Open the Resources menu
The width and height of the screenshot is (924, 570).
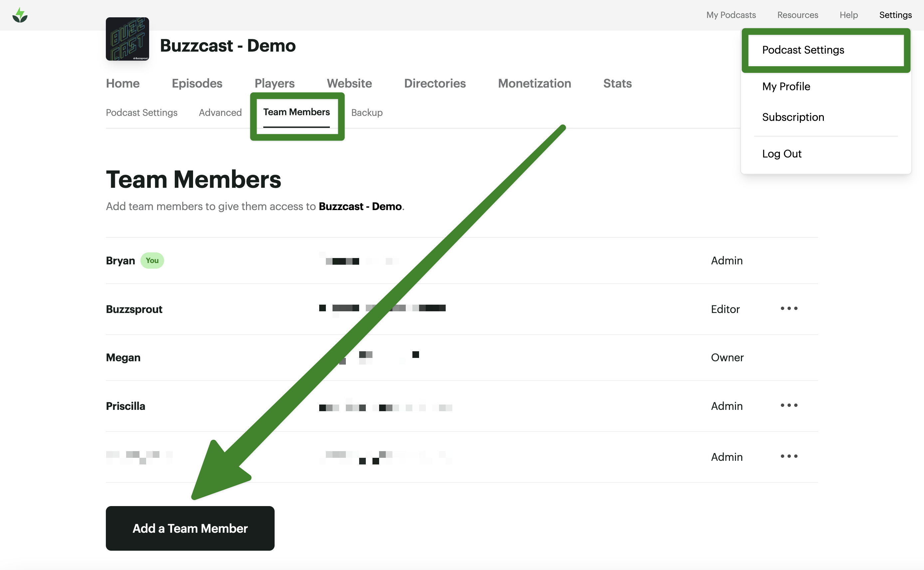pos(798,15)
